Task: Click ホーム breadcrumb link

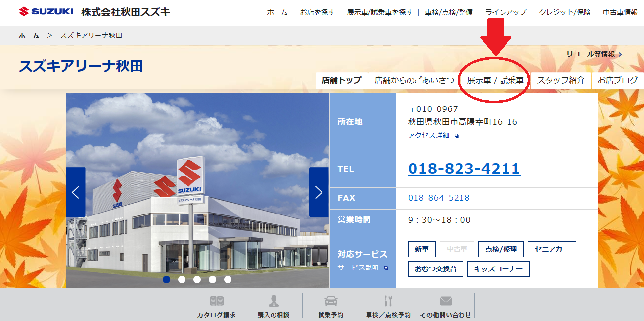Action: [29, 36]
